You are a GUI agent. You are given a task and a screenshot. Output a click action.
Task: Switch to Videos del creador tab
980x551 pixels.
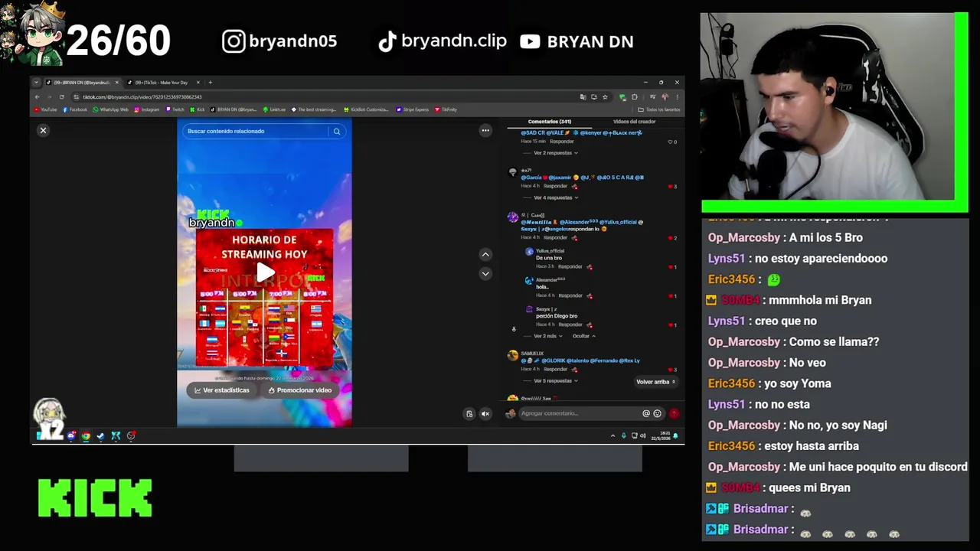634,122
